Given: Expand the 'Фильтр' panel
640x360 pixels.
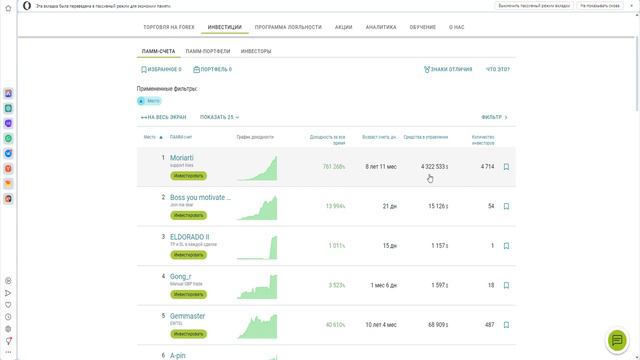Looking at the screenshot, I should (x=494, y=117).
